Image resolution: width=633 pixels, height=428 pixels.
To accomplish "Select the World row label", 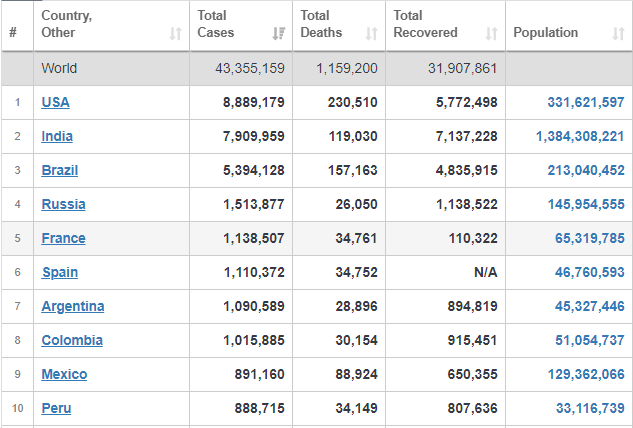I will (x=59, y=68).
